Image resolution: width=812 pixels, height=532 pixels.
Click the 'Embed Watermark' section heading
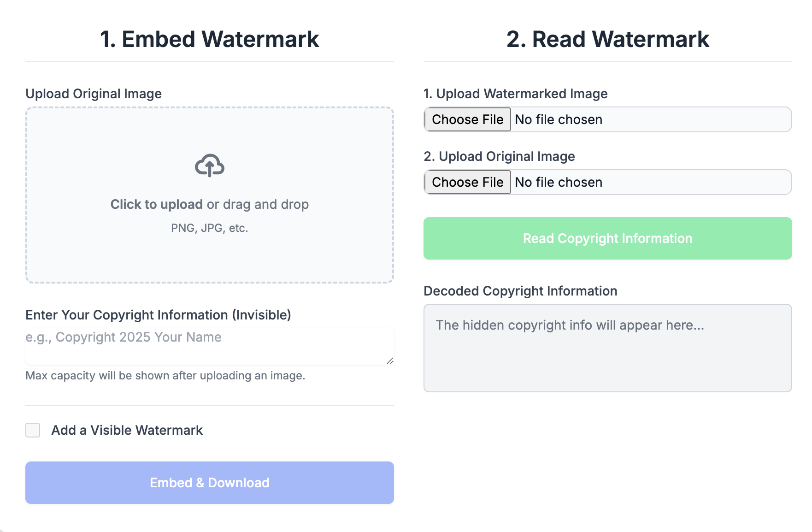(210, 39)
